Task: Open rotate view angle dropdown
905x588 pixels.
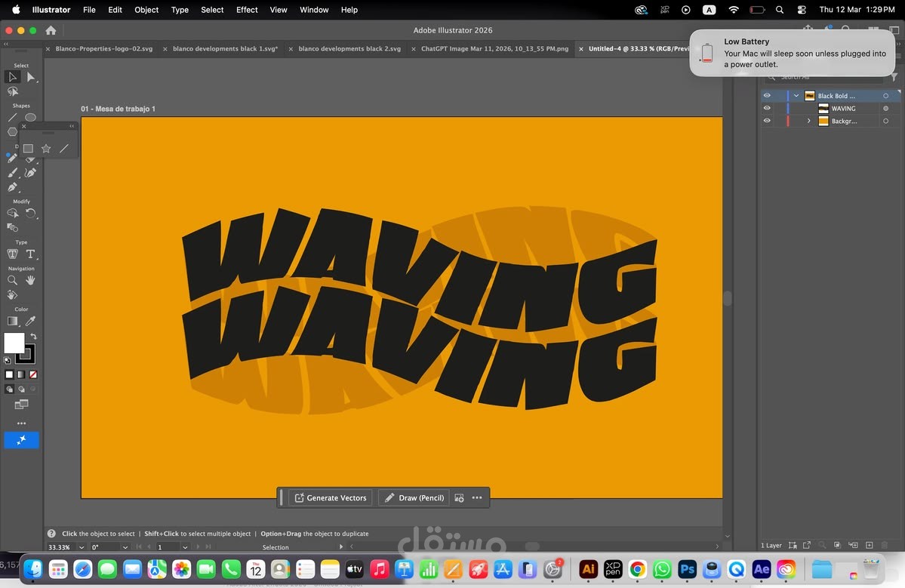Action: [125, 547]
